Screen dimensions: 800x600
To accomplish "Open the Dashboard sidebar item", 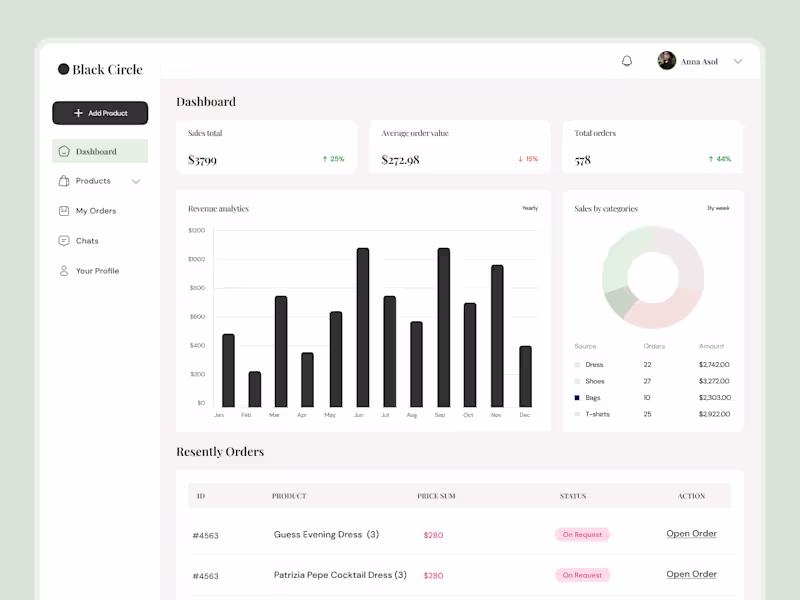I will [100, 150].
